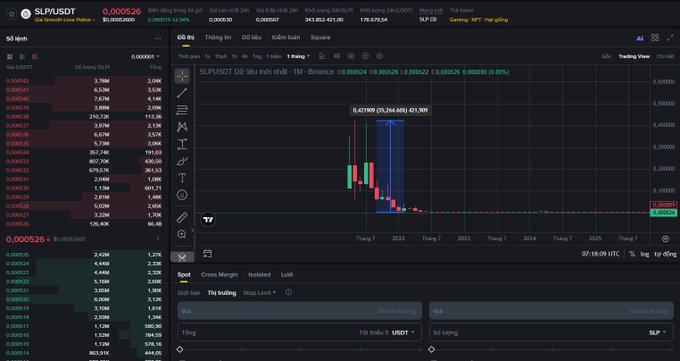Click the Gaming token tag
The image size is (680, 361).
(x=458, y=20)
